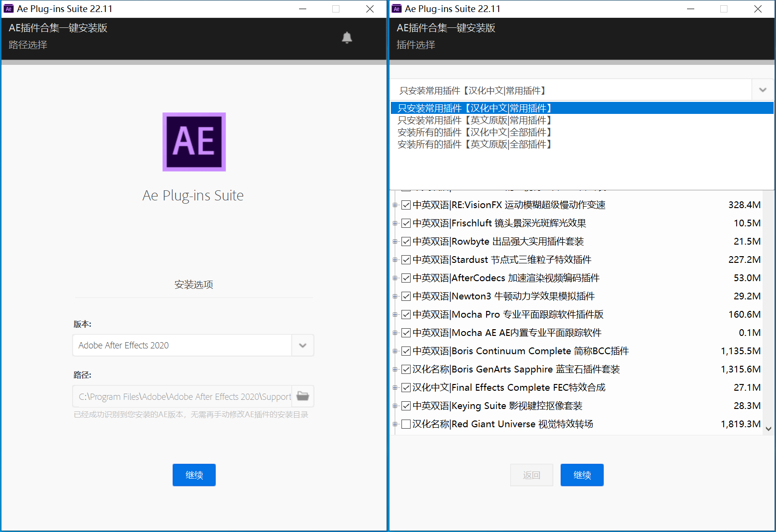Expand Final Effects Complete tree node

395,388
